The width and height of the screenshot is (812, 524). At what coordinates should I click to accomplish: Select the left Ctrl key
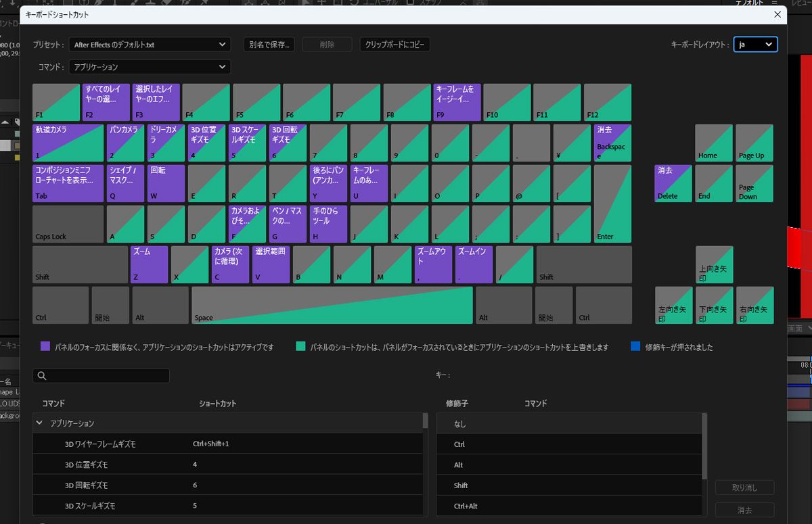click(x=61, y=305)
